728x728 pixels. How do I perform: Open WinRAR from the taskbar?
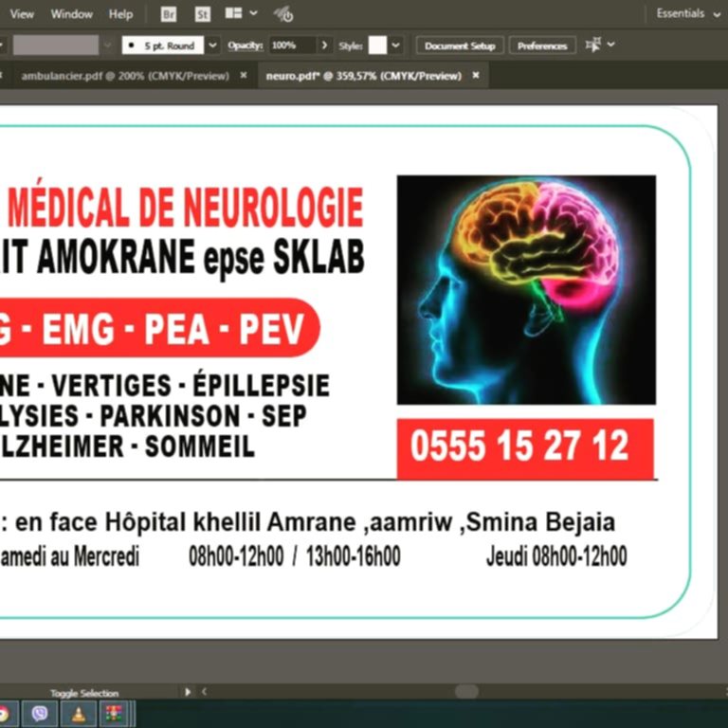click(115, 713)
